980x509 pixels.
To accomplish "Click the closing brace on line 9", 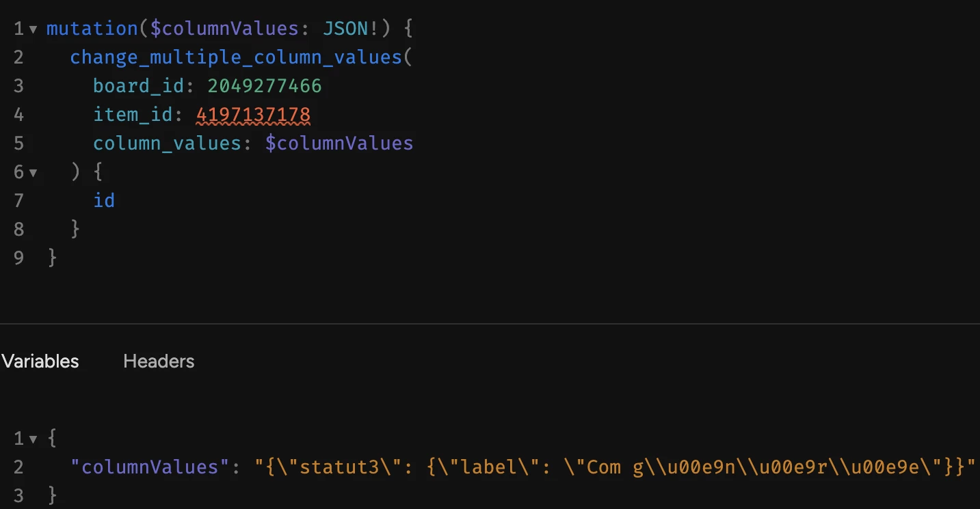I will [53, 258].
